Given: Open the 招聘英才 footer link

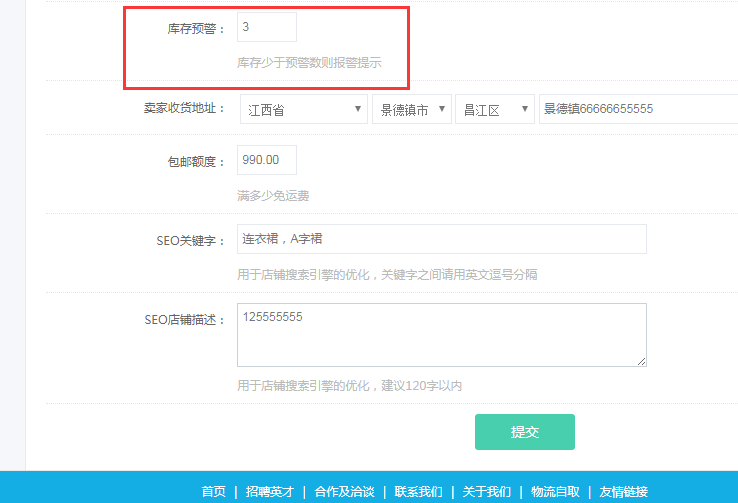Looking at the screenshot, I should (270, 491).
